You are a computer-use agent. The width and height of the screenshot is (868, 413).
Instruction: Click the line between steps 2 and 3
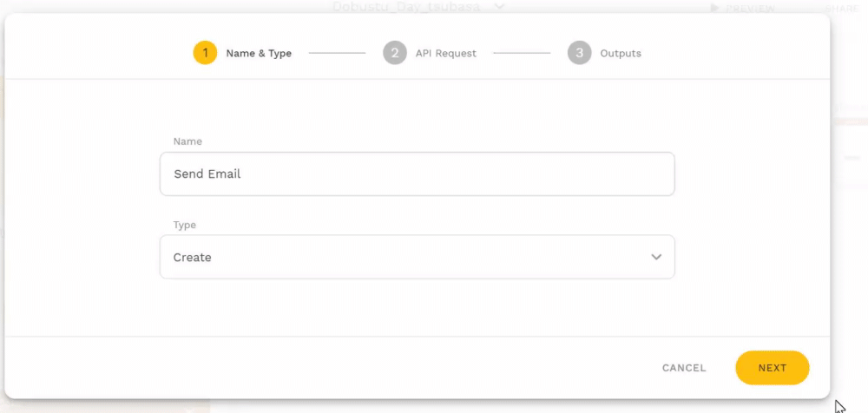coord(522,53)
